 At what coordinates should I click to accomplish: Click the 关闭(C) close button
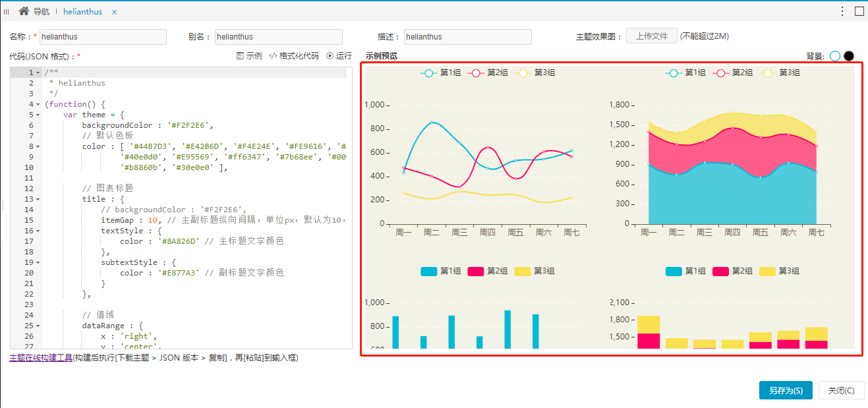(x=841, y=390)
